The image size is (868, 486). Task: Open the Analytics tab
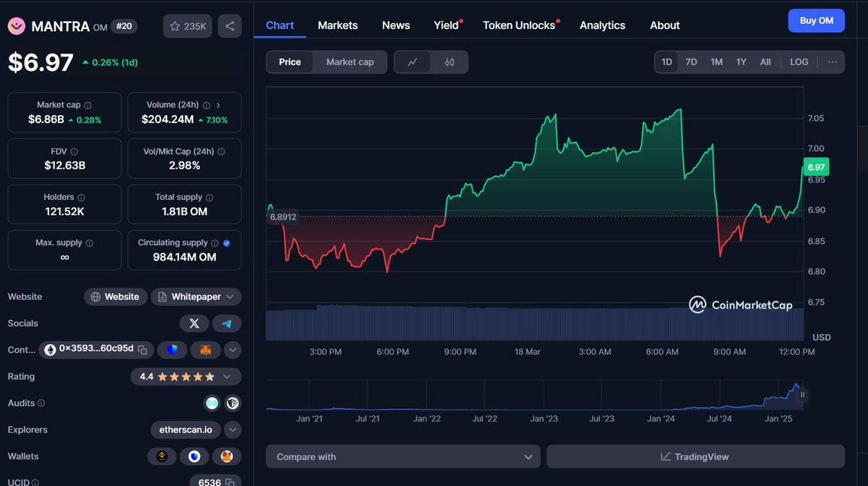pos(602,25)
